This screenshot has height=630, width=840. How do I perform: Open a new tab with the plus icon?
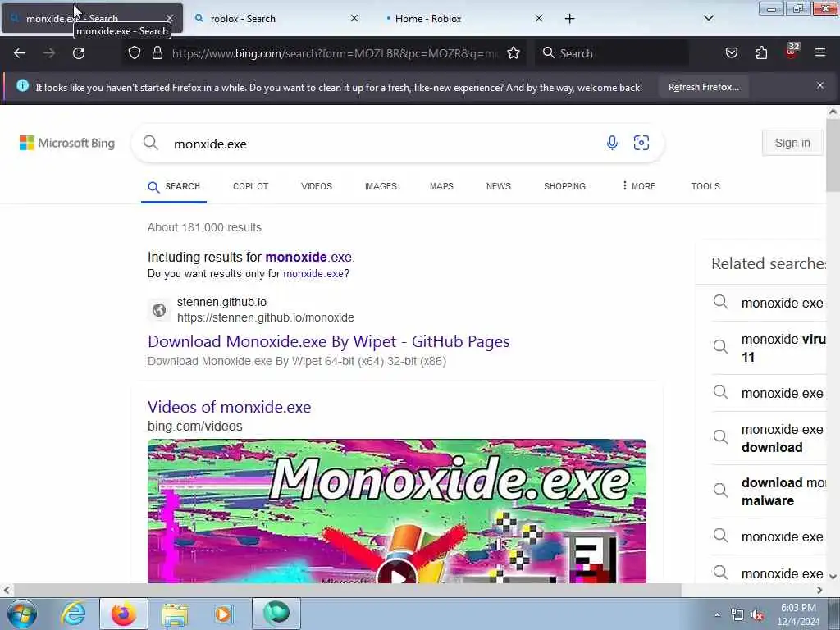[x=569, y=19]
